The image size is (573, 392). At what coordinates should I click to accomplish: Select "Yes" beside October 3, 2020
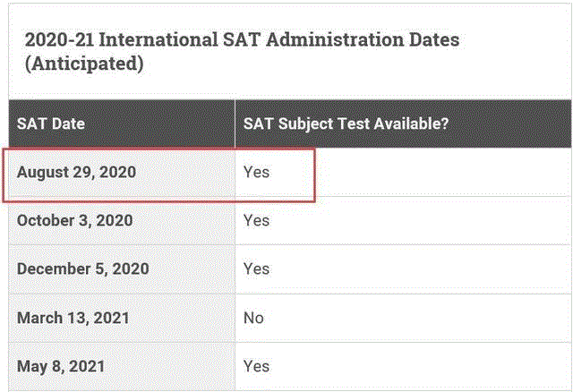[x=256, y=220]
